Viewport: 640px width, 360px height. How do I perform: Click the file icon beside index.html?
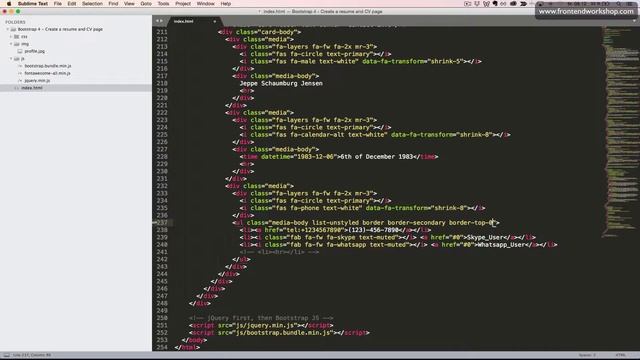point(17,88)
